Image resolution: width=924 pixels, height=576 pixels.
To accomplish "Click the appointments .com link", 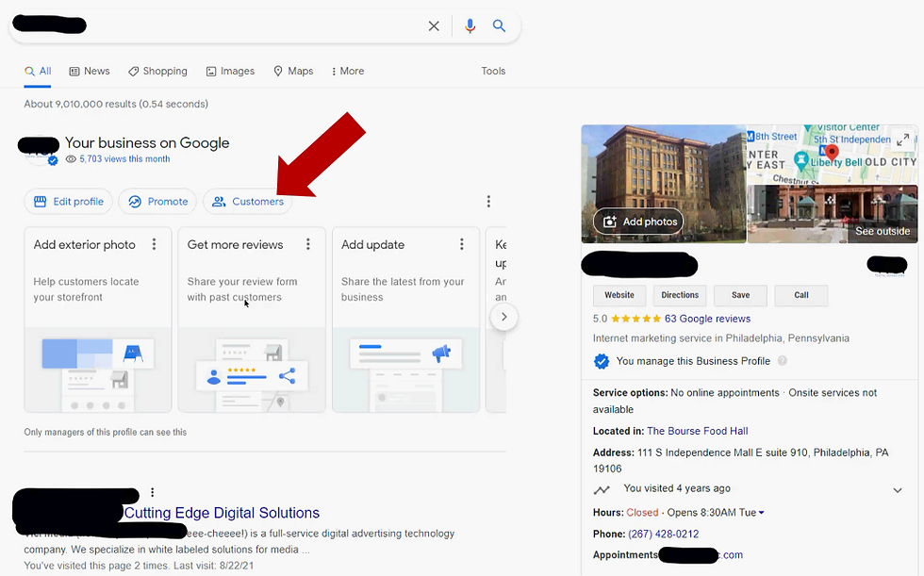I will [x=733, y=555].
